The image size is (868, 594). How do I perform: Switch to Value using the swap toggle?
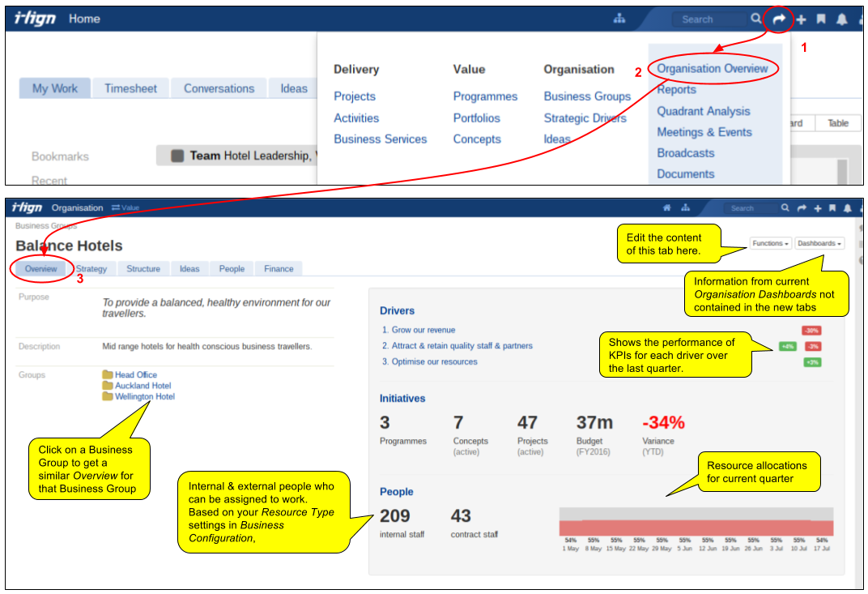pos(126,207)
